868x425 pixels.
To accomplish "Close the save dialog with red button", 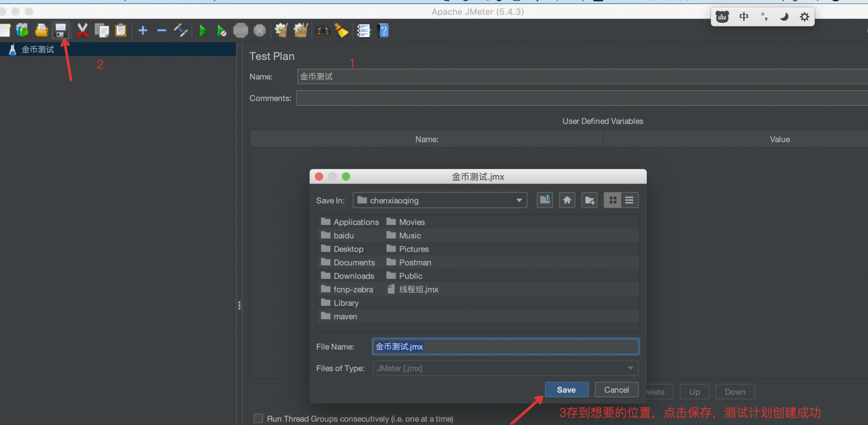I will (x=319, y=177).
